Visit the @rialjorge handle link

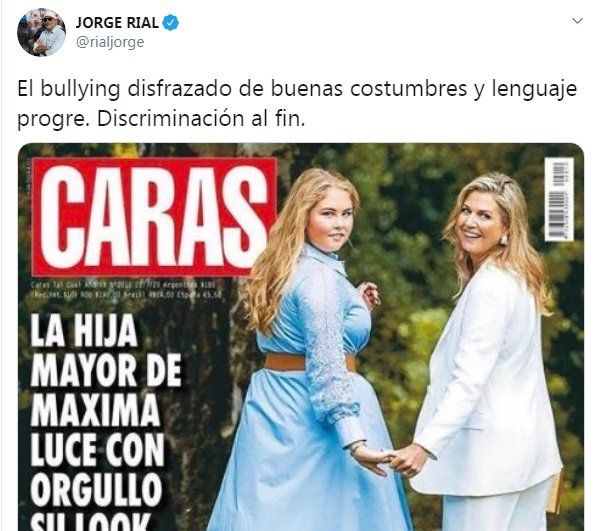click(x=110, y=42)
